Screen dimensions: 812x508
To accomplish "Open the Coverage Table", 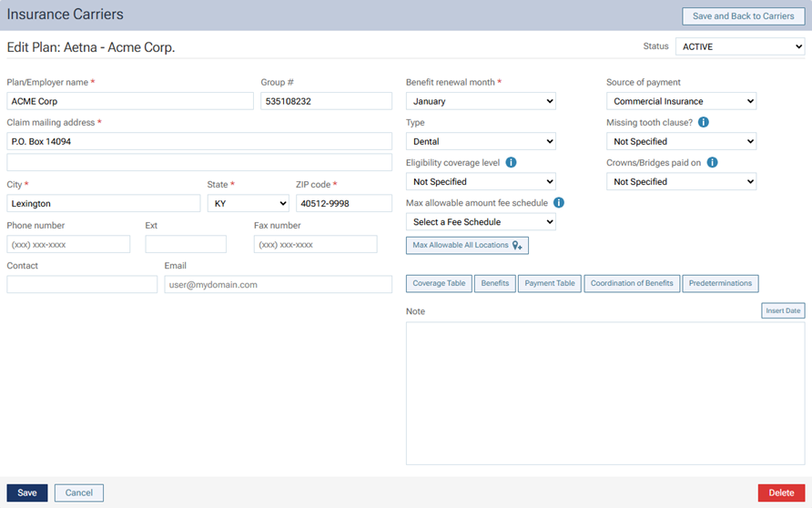I will [x=439, y=283].
